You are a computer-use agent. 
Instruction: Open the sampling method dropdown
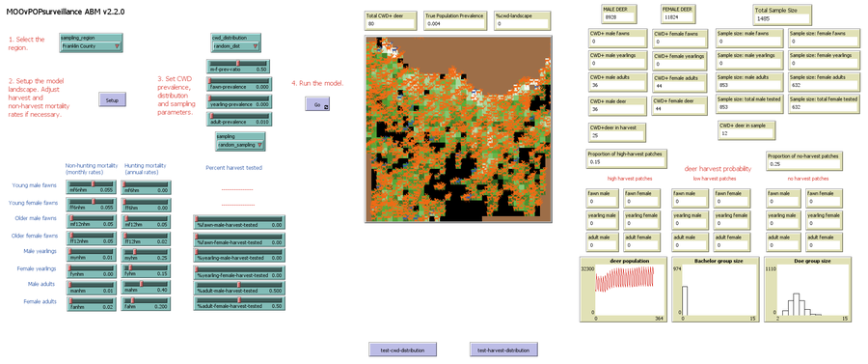[240, 141]
